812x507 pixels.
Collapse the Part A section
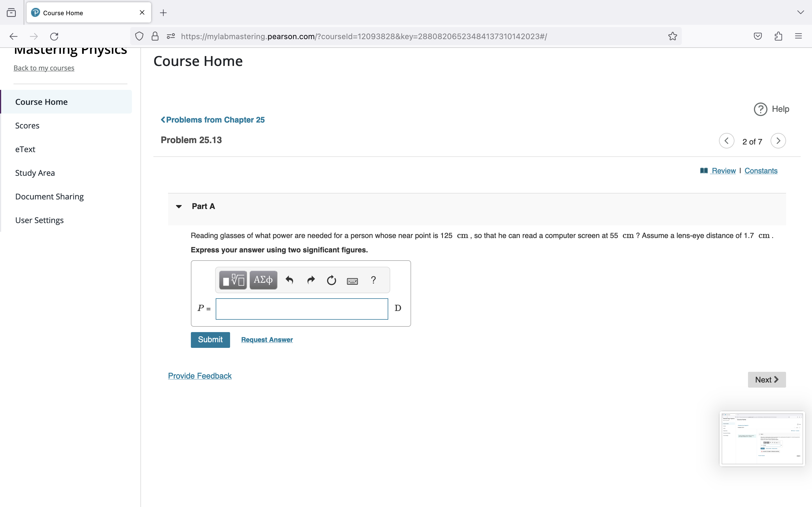178,206
